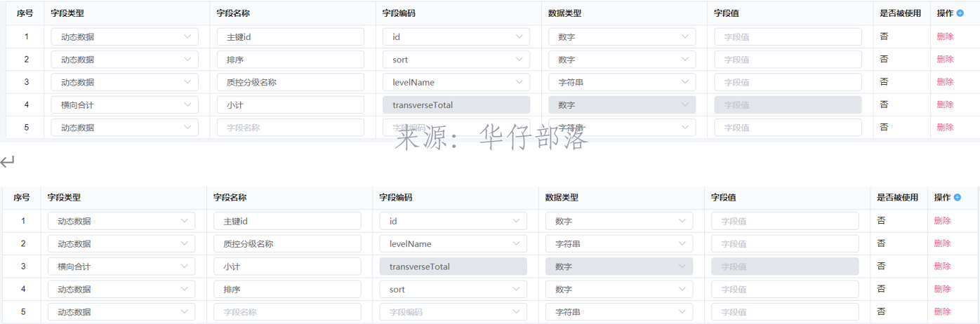
Task: Open the empty 字段编码 dropdown in bottom table row 5
Action: (x=453, y=312)
